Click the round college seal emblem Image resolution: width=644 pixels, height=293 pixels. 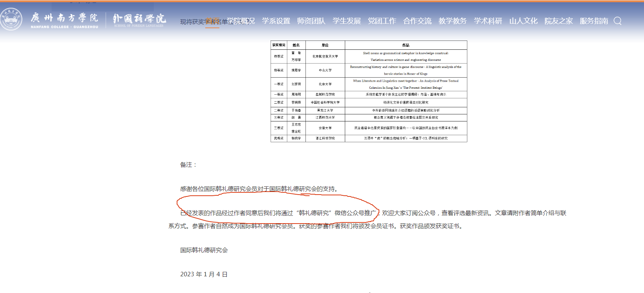11,19
